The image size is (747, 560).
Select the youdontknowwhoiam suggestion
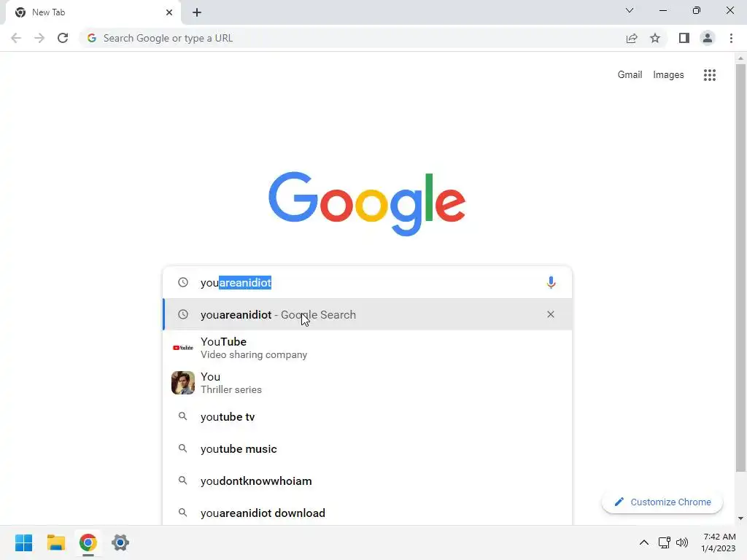pyautogui.click(x=368, y=481)
